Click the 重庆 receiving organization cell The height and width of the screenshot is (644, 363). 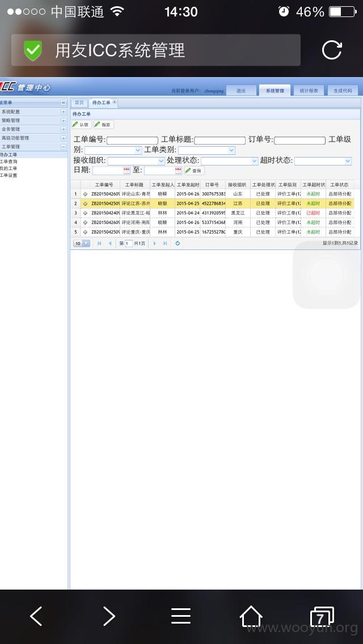[x=238, y=232]
